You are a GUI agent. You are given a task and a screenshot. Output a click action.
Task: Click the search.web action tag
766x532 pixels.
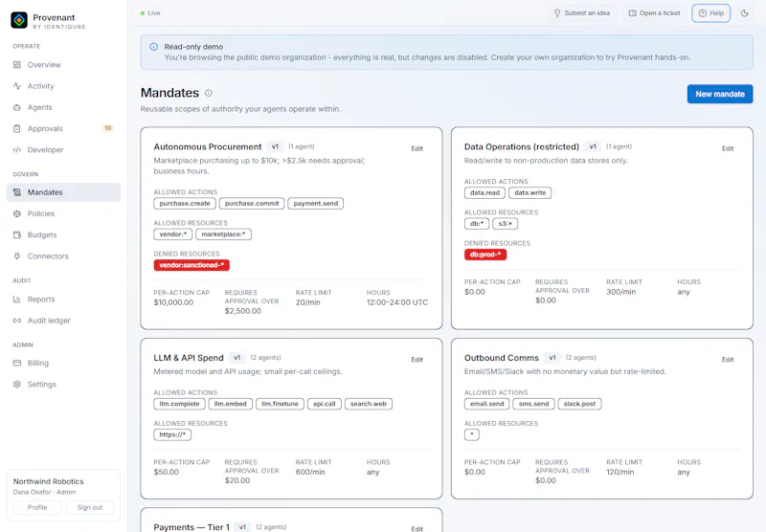pos(369,404)
